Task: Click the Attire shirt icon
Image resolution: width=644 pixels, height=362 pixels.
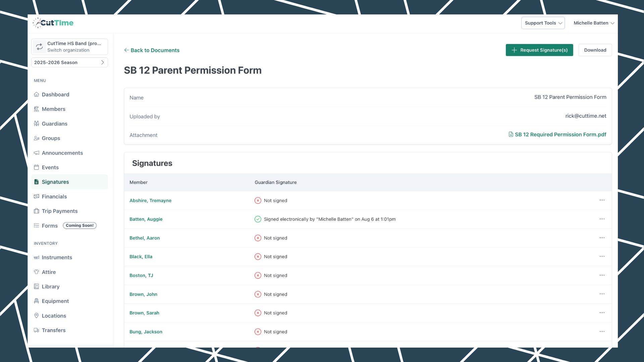Action: click(37, 272)
